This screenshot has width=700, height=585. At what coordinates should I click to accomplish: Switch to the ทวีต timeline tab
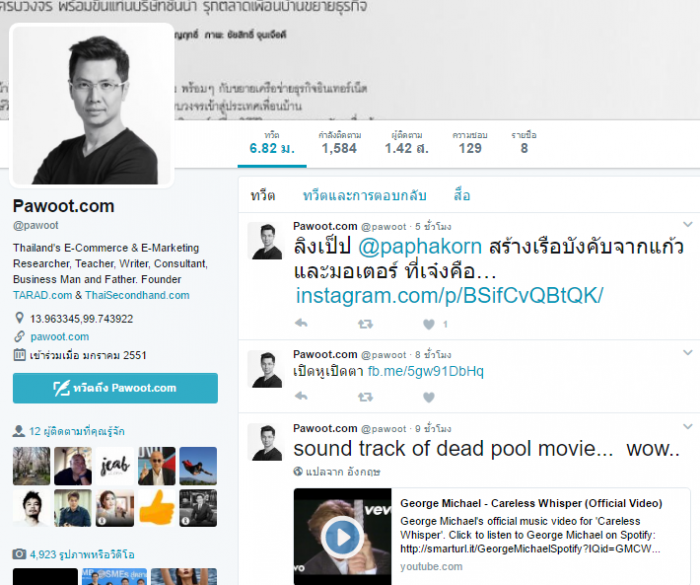pyautogui.click(x=262, y=196)
